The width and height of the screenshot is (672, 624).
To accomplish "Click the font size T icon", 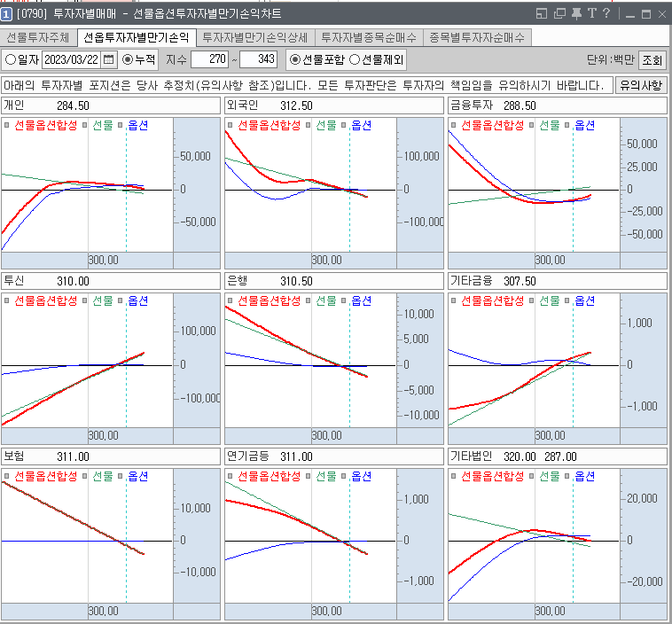I will 591,14.
